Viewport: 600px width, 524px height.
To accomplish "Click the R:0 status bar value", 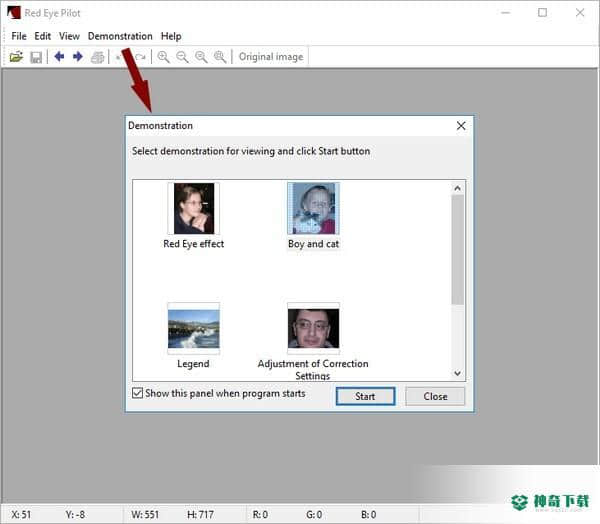I will pos(260,514).
